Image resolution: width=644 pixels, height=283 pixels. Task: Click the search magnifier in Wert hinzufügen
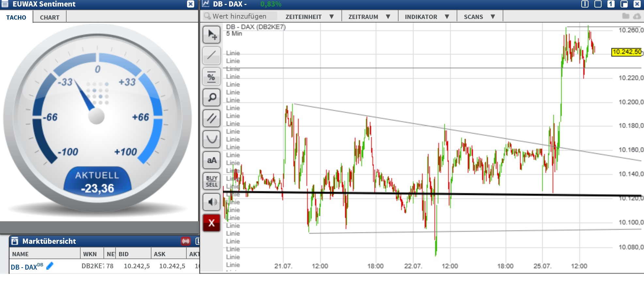point(207,16)
